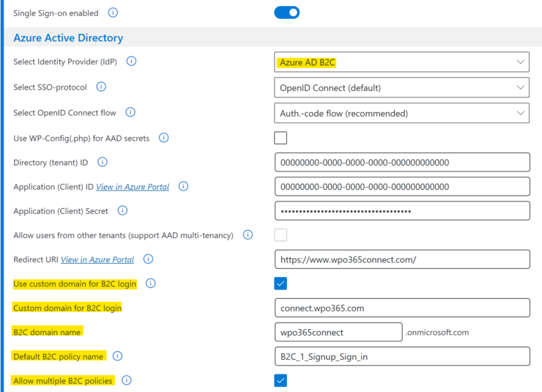Click the B2C domain name label

[47, 332]
